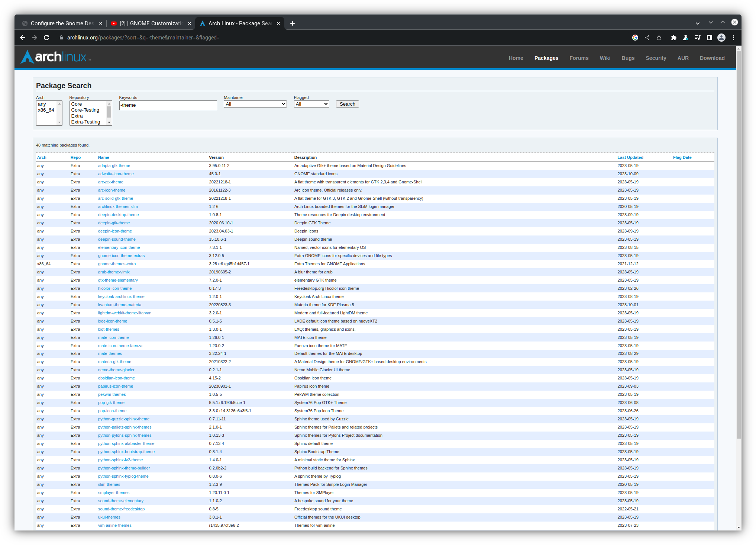Open the Google account icon in toolbar

pos(635,38)
